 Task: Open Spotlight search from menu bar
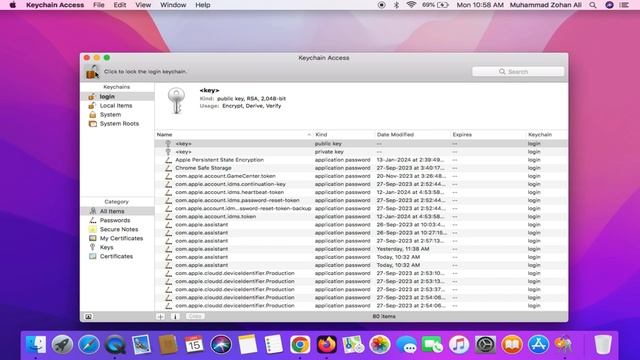593,5
